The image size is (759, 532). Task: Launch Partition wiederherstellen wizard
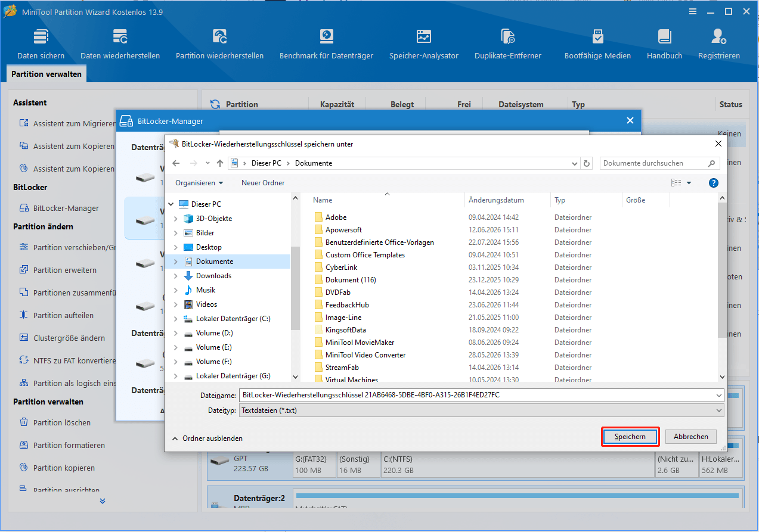point(219,44)
